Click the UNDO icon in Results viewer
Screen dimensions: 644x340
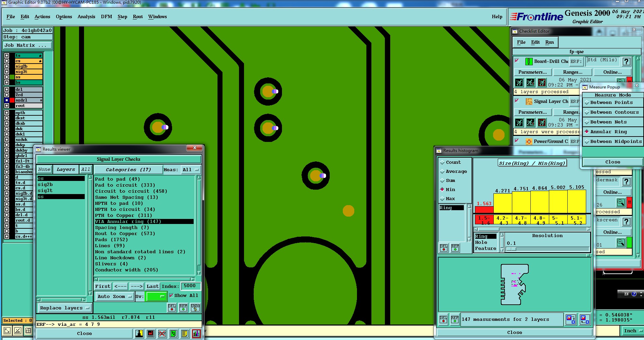(195, 307)
